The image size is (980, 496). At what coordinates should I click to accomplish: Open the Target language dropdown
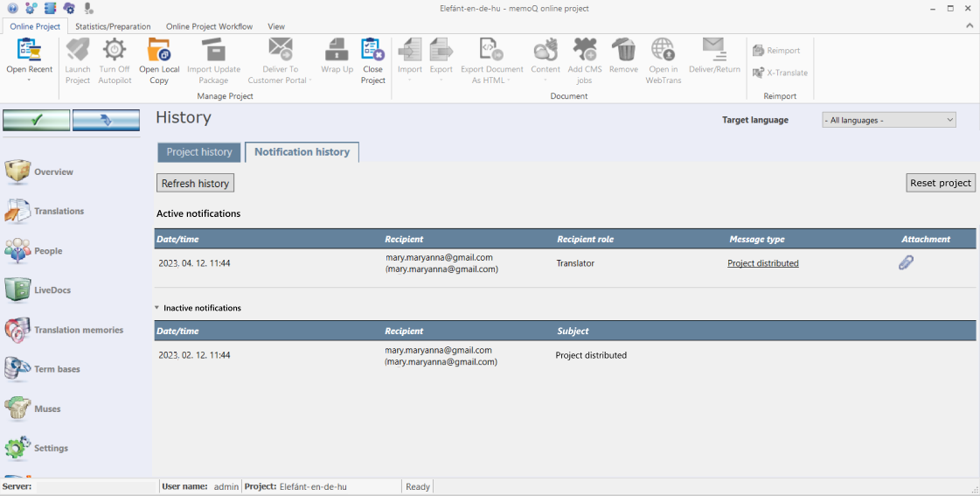[888, 120]
